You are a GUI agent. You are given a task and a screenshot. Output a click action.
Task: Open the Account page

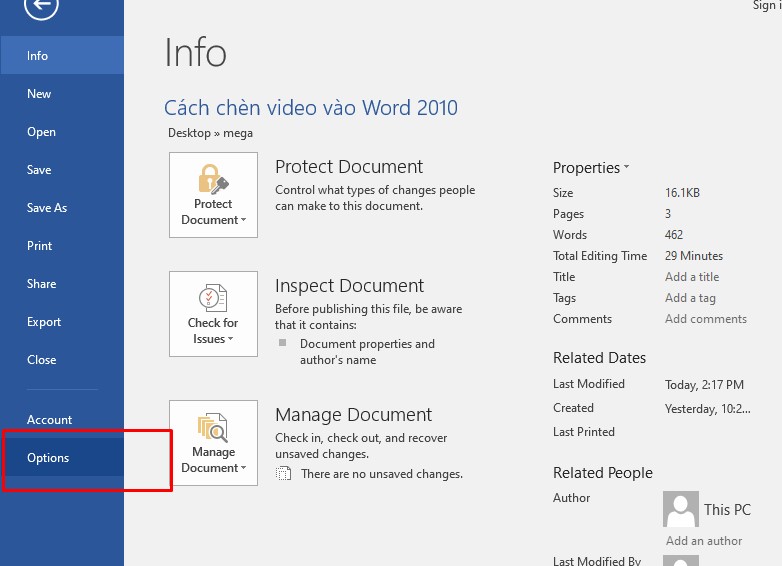tap(62, 419)
